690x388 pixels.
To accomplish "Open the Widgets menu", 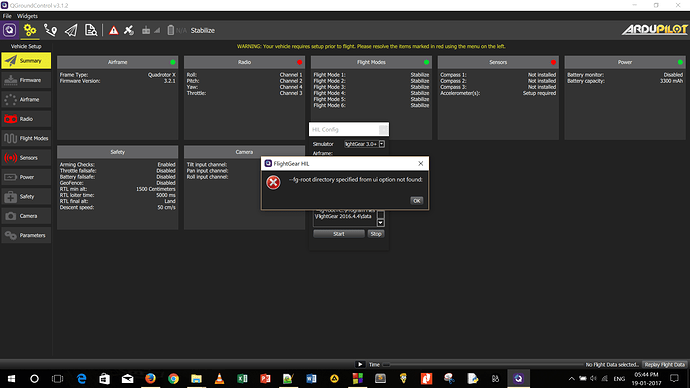I will (x=27, y=16).
